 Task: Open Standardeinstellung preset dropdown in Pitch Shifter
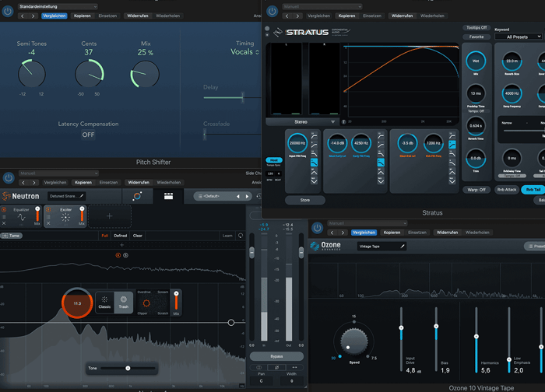(x=58, y=6)
